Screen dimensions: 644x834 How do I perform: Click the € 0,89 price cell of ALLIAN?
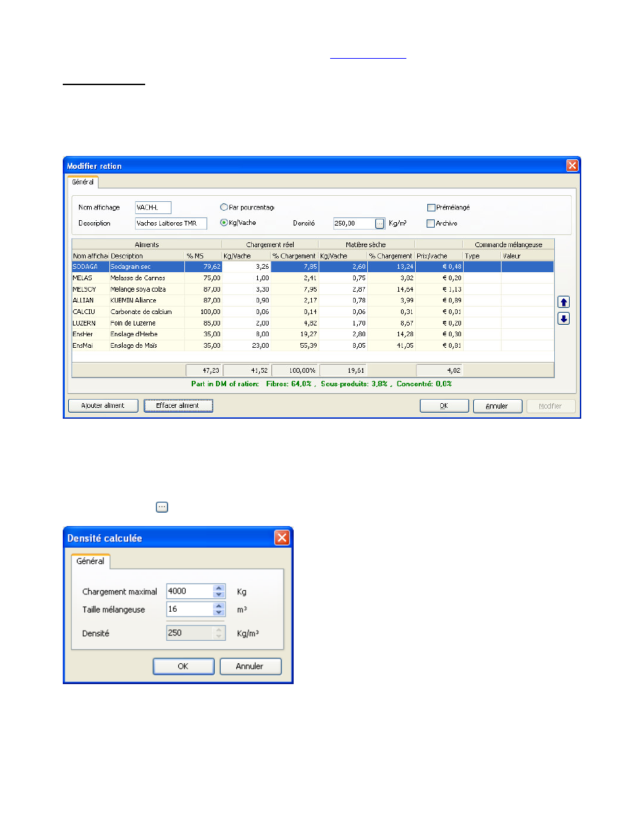(439, 301)
